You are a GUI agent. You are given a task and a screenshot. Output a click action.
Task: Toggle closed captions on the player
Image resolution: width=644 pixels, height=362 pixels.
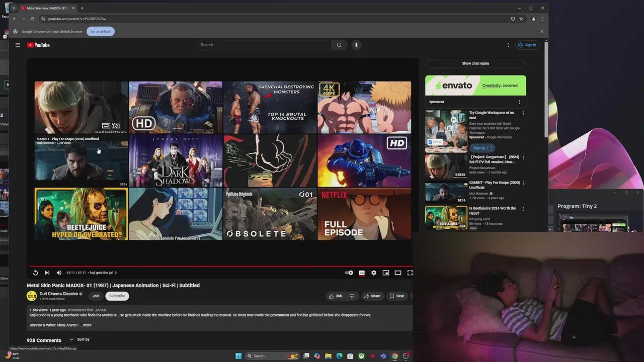point(361,273)
